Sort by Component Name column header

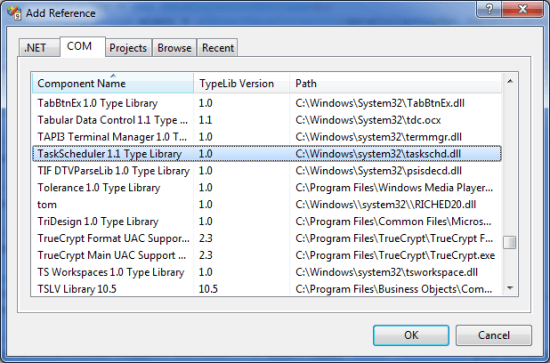[113, 83]
